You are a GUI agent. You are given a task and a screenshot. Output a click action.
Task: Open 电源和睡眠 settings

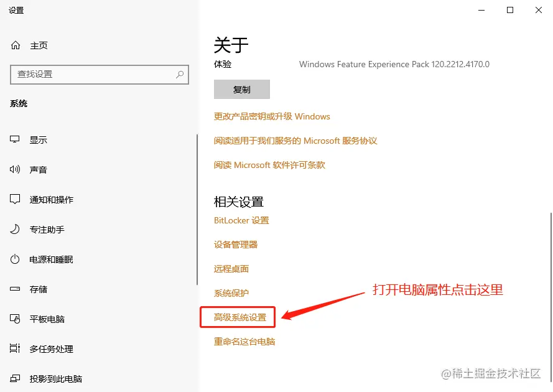[52, 259]
